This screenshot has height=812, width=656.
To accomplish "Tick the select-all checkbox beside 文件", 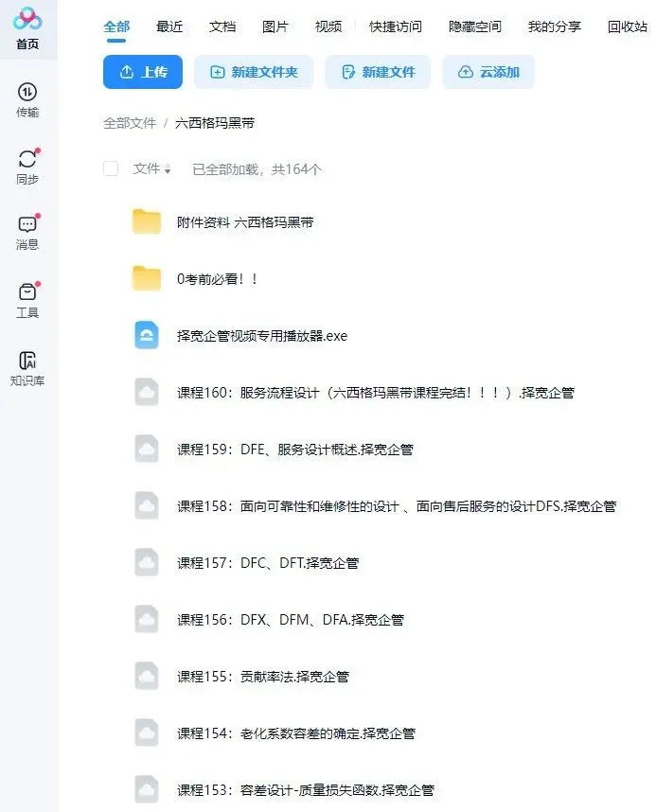I will tap(111, 168).
